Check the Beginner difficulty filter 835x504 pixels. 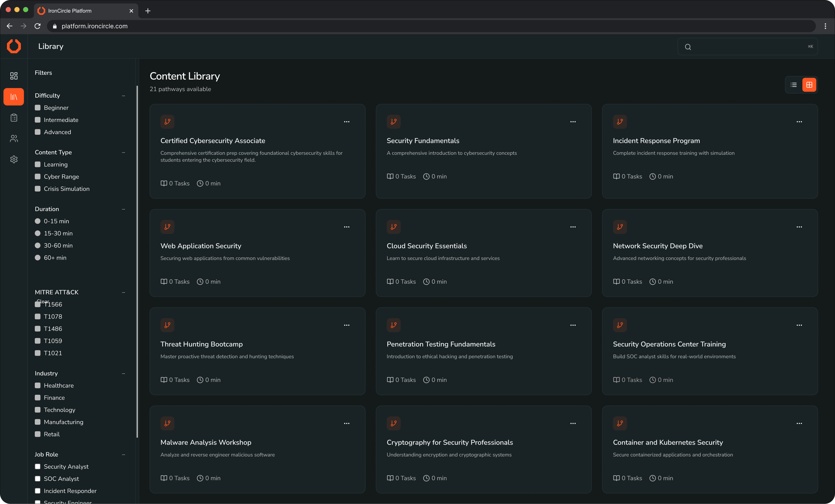pos(38,108)
